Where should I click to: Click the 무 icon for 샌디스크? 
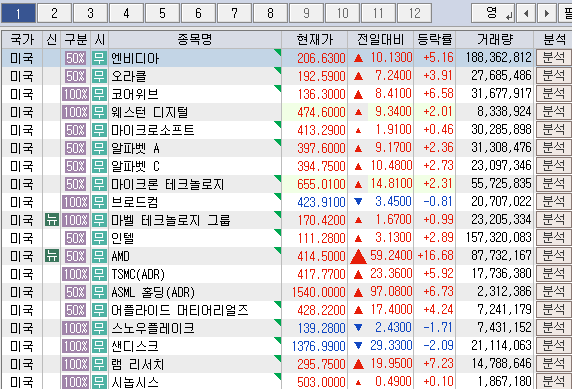pyautogui.click(x=99, y=346)
